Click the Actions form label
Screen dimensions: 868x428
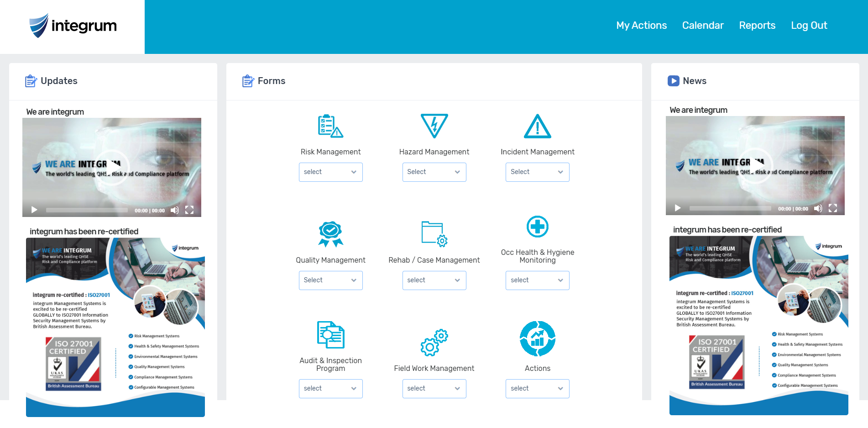[x=538, y=369]
